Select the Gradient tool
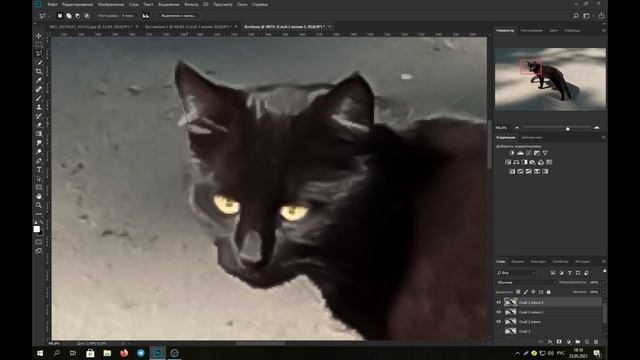This screenshot has height=360, width=640. pos(39,134)
